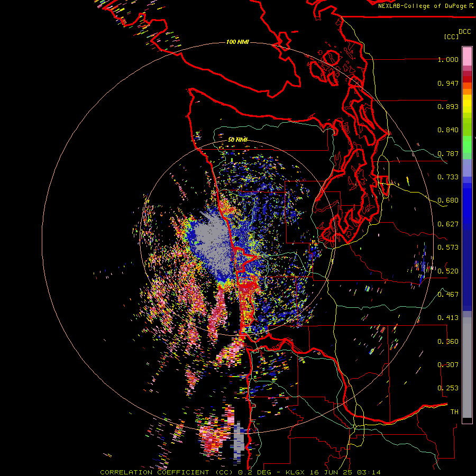This screenshot has width=476, height=476.
Task: Click the 0.840 scale value
Action: 448,130
